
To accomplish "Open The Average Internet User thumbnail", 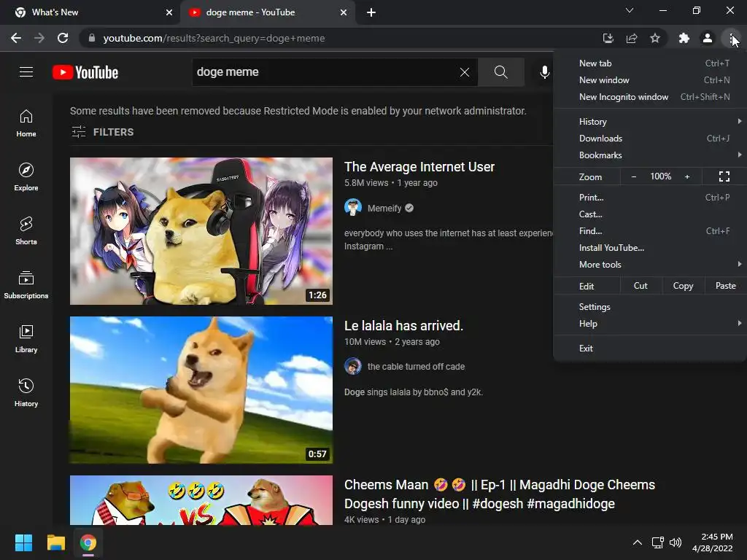I will tap(201, 231).
